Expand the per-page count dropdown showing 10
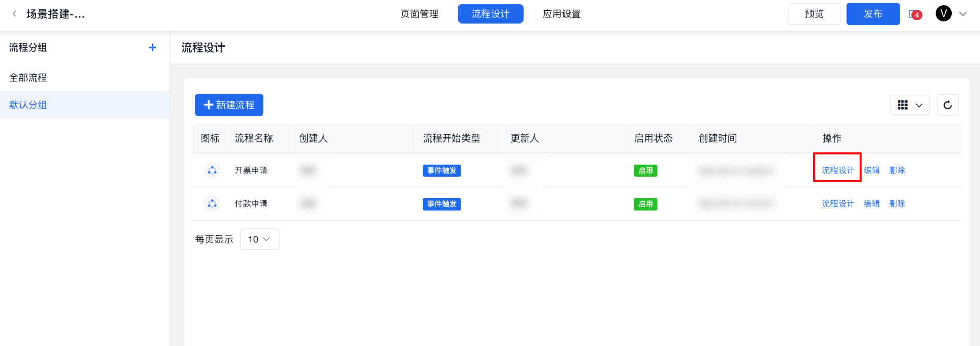Viewport: 980px width, 346px height. click(x=259, y=239)
